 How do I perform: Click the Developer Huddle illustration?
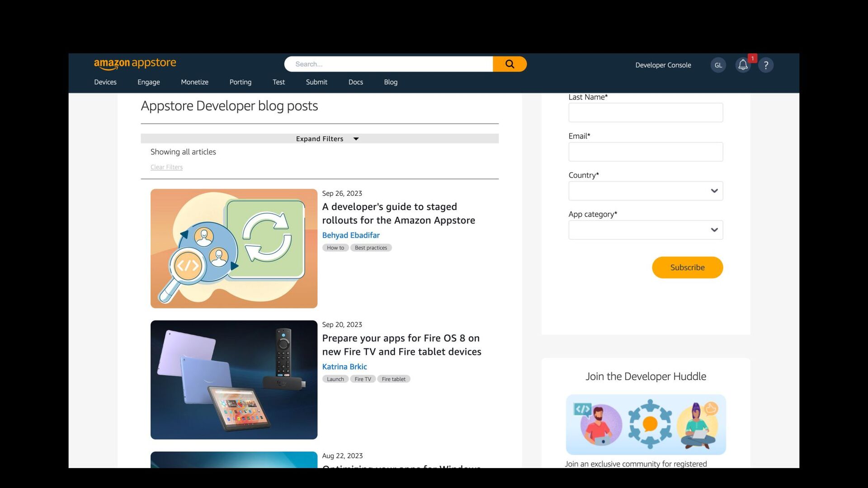(646, 425)
